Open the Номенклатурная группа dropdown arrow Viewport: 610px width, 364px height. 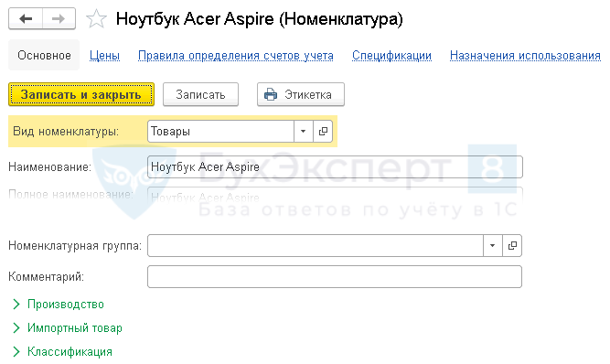pos(493,245)
